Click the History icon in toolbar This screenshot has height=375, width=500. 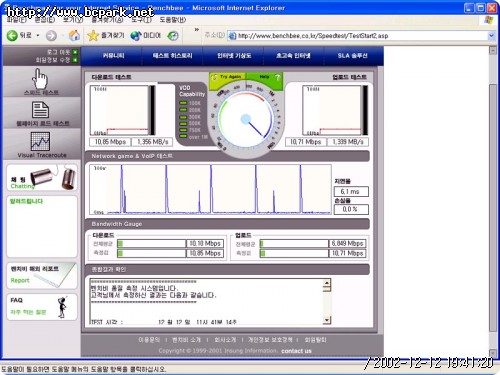tap(173, 36)
